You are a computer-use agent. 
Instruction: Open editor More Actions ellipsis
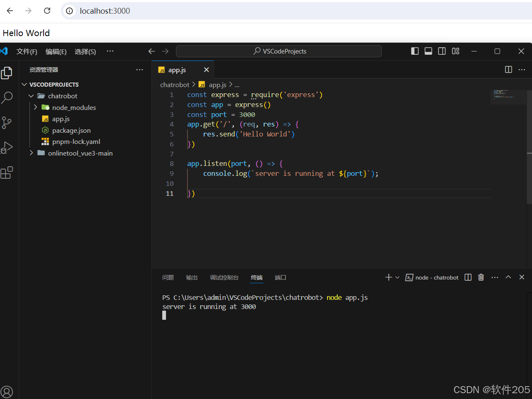tap(522, 70)
